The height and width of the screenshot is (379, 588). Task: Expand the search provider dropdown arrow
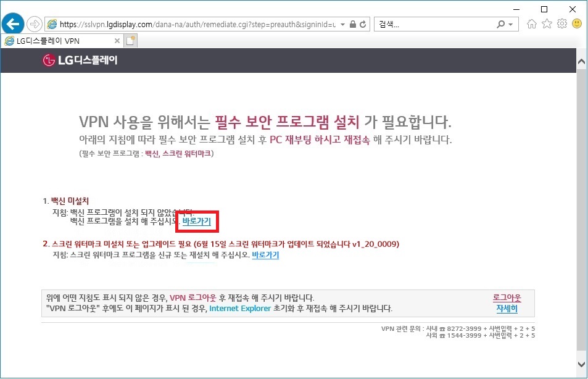[x=510, y=25]
